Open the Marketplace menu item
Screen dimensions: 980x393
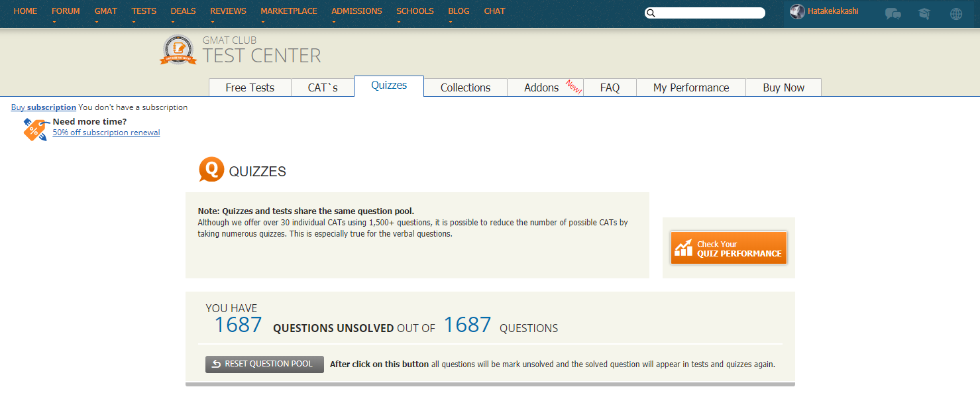tap(289, 11)
